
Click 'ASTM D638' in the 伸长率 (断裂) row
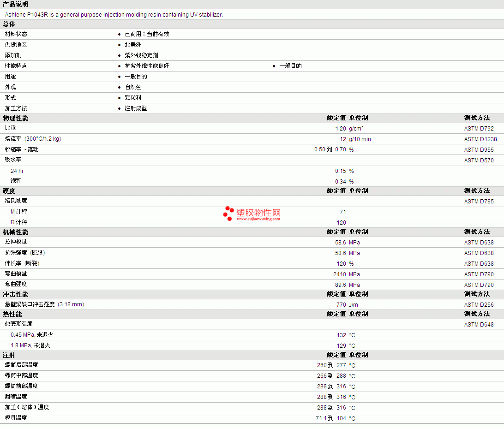click(479, 264)
